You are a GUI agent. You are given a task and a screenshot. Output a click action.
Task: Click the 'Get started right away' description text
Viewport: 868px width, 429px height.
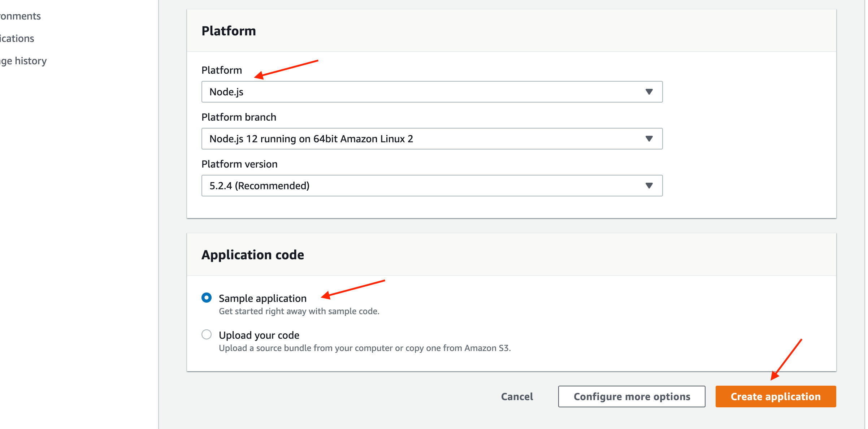click(299, 311)
